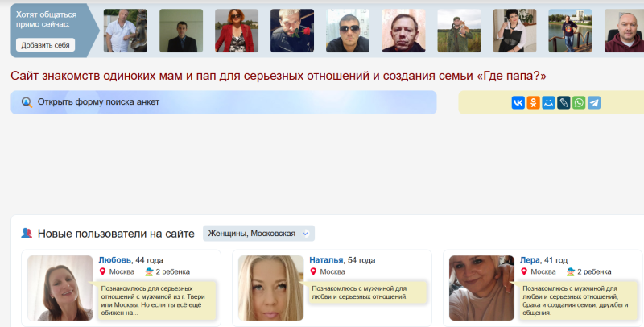Share via Odnoklassniki orange icon
Image resolution: width=644 pixels, height=327 pixels.
coord(533,103)
